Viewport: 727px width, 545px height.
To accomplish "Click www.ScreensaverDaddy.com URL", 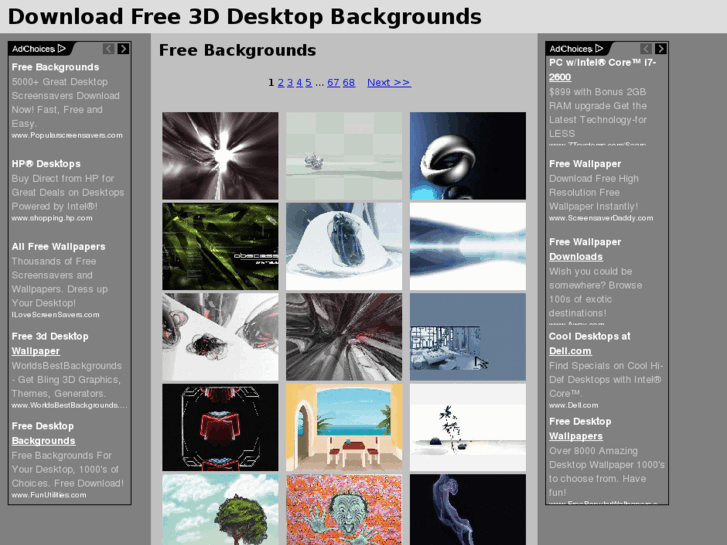I will [601, 218].
